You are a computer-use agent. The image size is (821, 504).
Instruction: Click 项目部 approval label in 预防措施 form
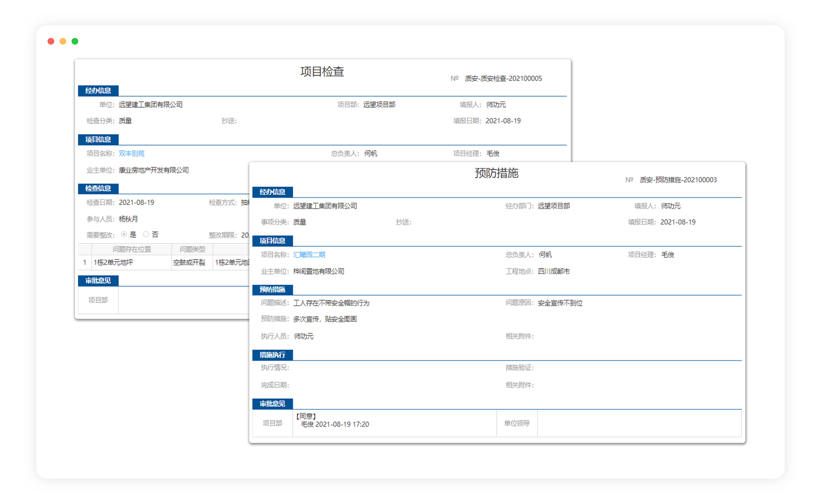pyautogui.click(x=272, y=423)
